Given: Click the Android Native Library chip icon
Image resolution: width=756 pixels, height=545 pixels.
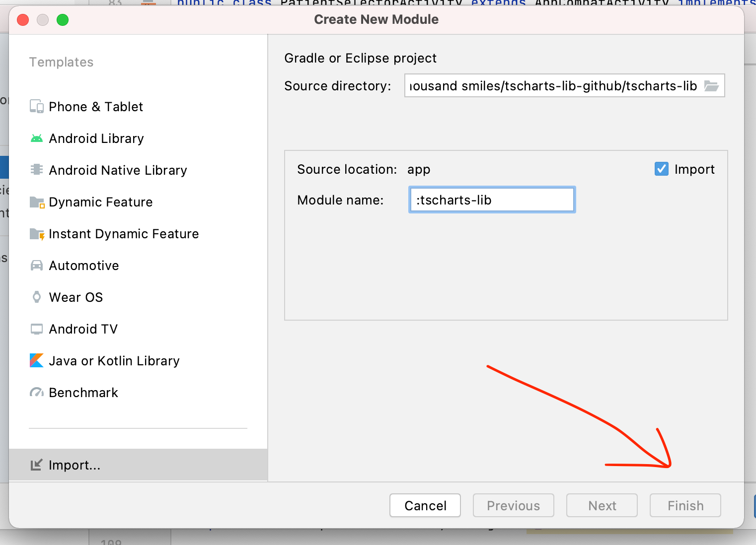Looking at the screenshot, I should point(37,170).
